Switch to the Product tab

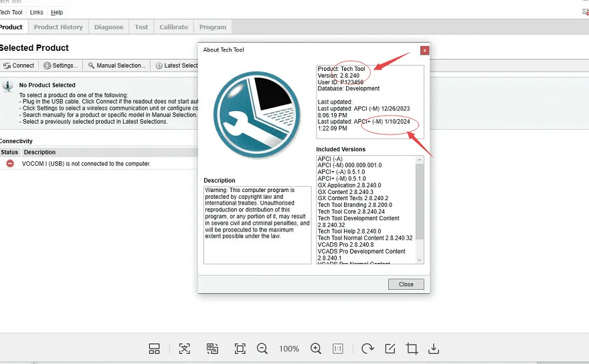click(12, 27)
